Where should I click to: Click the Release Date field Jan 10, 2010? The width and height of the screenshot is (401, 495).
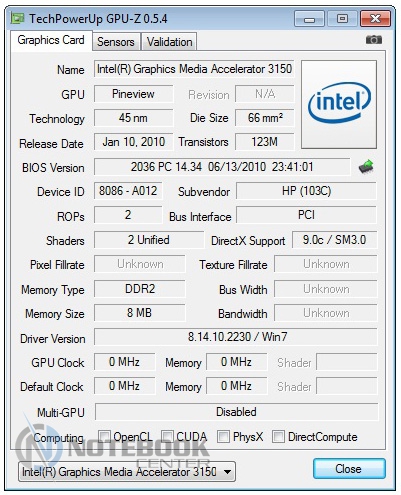point(134,142)
